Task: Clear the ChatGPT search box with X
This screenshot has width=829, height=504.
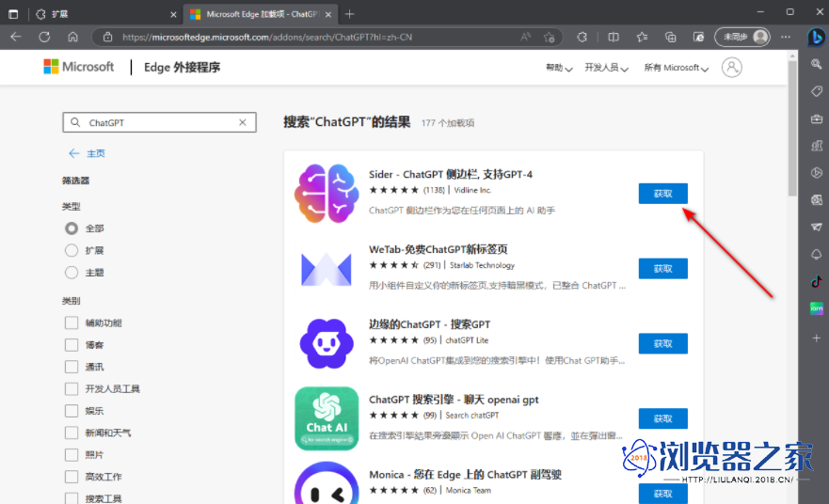Action: [243, 122]
